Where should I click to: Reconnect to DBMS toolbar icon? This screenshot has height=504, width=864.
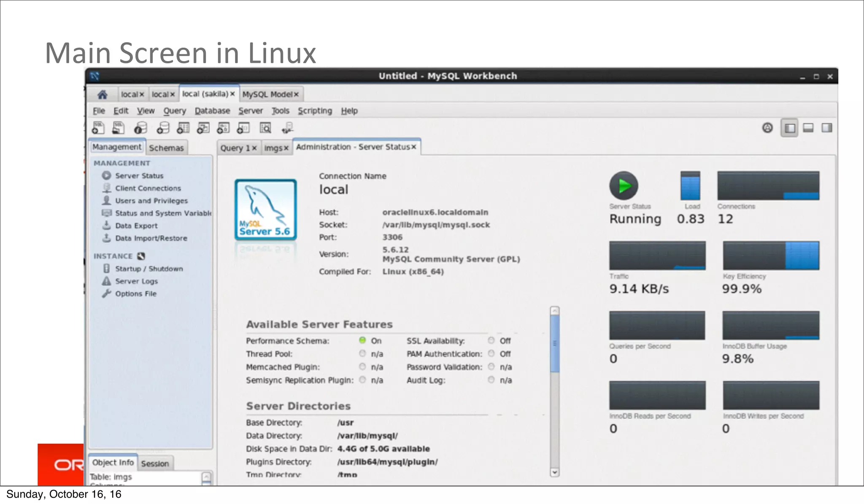[287, 127]
